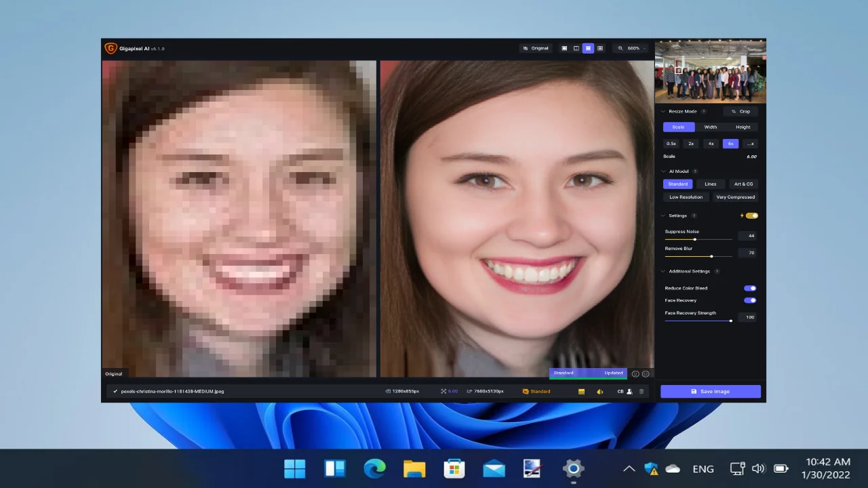Image resolution: width=868 pixels, height=488 pixels.
Task: Open File Explorer from taskbar
Action: [x=414, y=468]
